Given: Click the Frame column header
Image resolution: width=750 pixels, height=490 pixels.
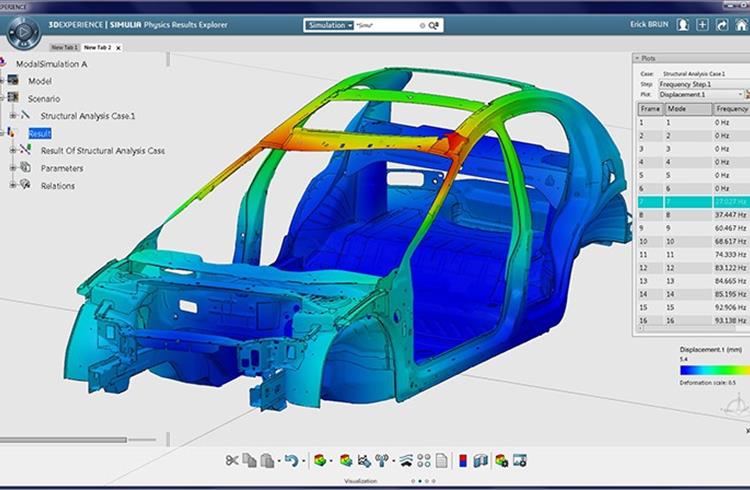Looking at the screenshot, I should click(651, 109).
